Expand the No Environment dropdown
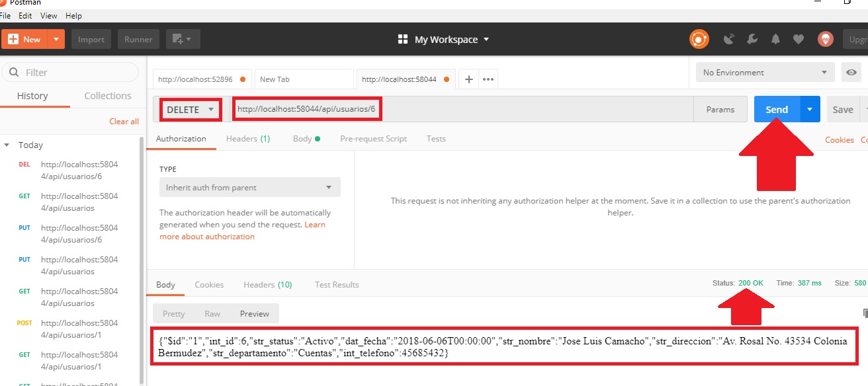This screenshot has height=386, width=868. (x=764, y=72)
